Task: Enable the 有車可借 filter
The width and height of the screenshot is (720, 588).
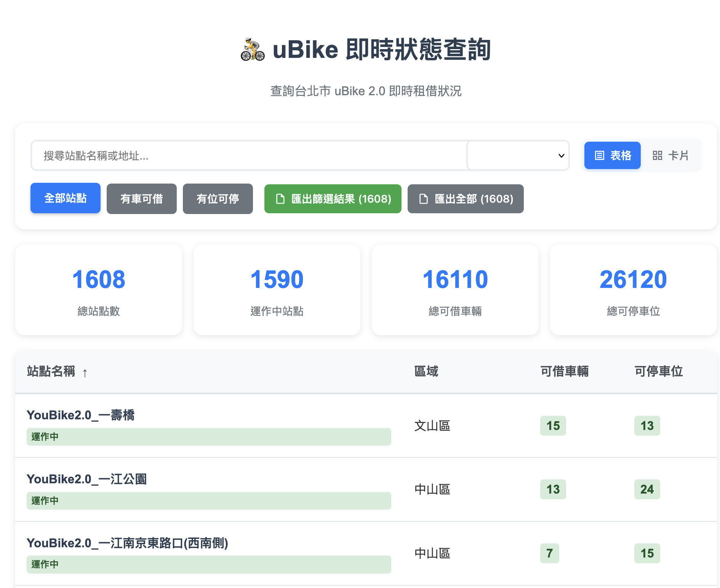Action: [141, 198]
